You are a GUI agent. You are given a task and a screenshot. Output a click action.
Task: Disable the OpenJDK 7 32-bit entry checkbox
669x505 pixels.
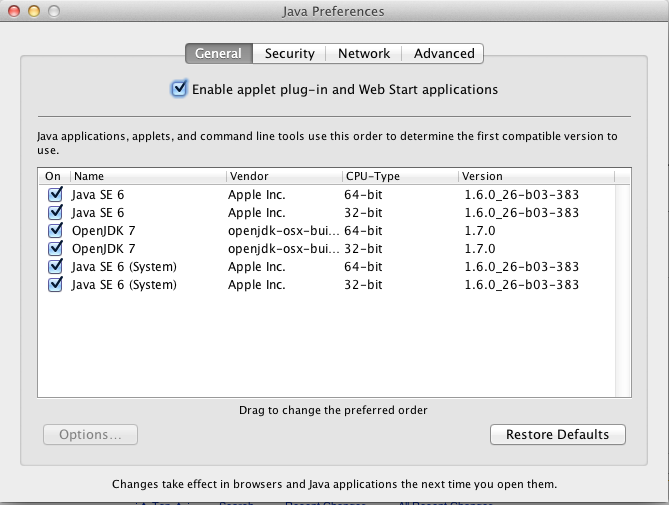tap(55, 248)
